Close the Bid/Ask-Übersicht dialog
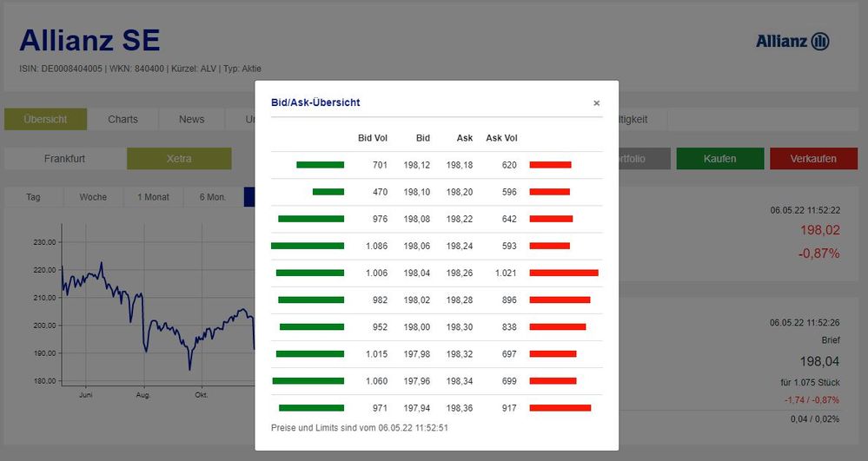868x461 pixels. [x=596, y=103]
